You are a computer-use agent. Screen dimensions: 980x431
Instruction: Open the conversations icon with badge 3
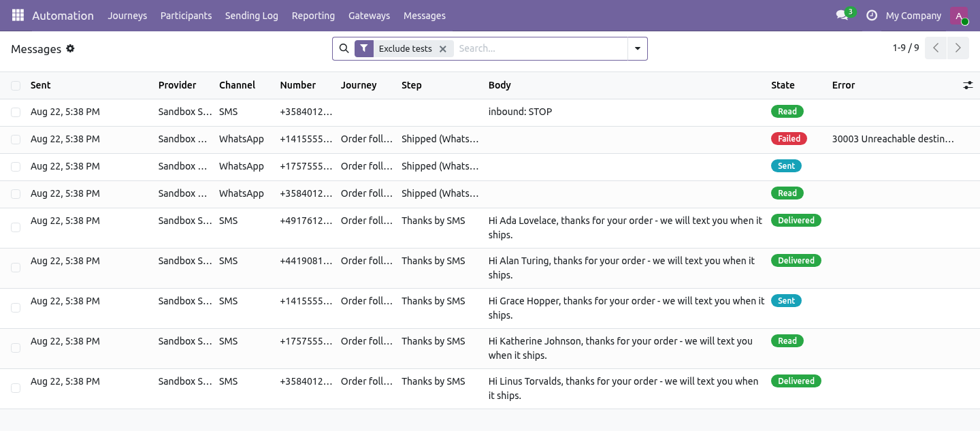pyautogui.click(x=845, y=15)
